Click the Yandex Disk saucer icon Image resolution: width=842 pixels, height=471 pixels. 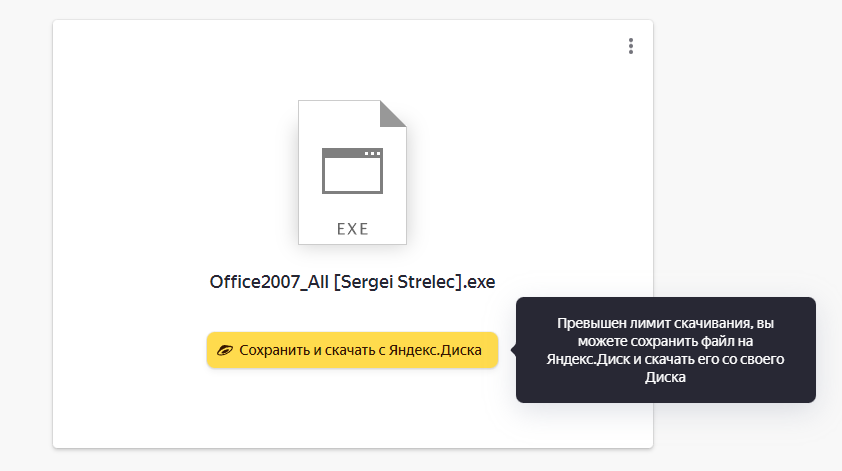pos(225,350)
